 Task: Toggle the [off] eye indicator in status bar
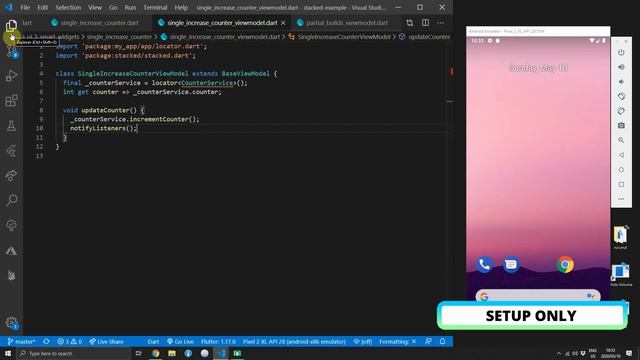click(362, 342)
